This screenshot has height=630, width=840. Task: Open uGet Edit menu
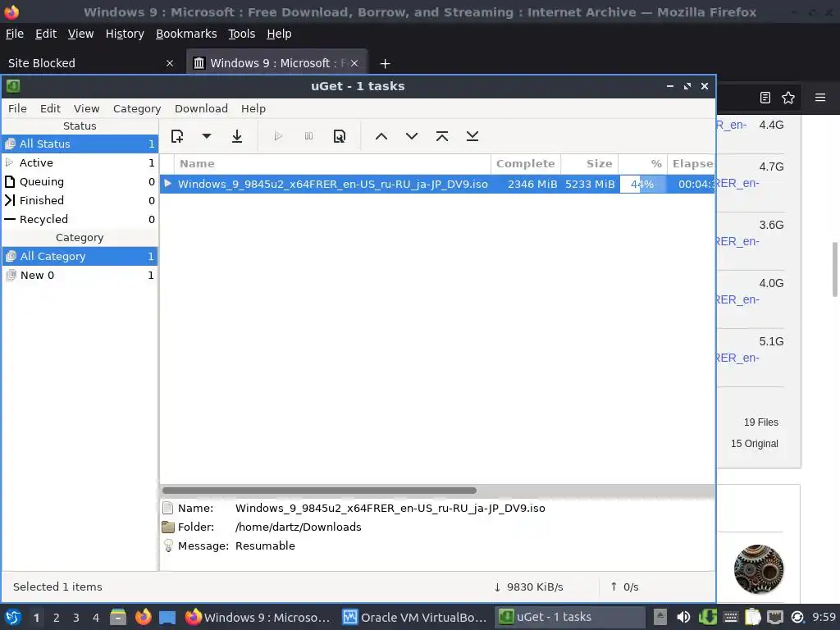click(50, 108)
